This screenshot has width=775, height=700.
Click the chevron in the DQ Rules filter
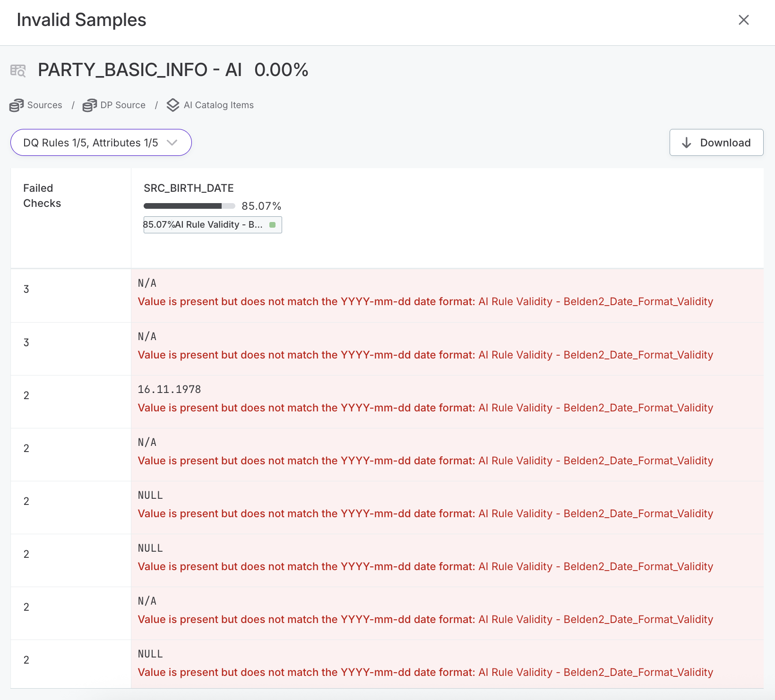pos(172,143)
